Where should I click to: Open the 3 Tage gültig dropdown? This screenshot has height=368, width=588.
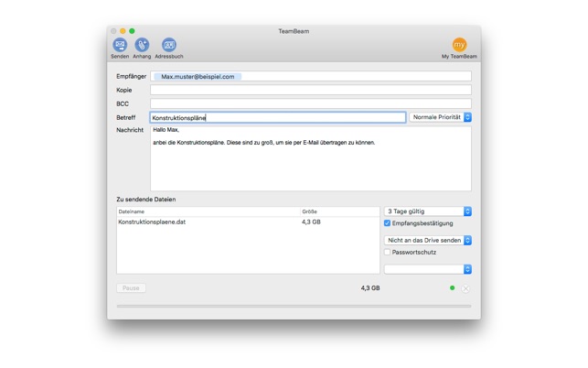click(x=428, y=211)
